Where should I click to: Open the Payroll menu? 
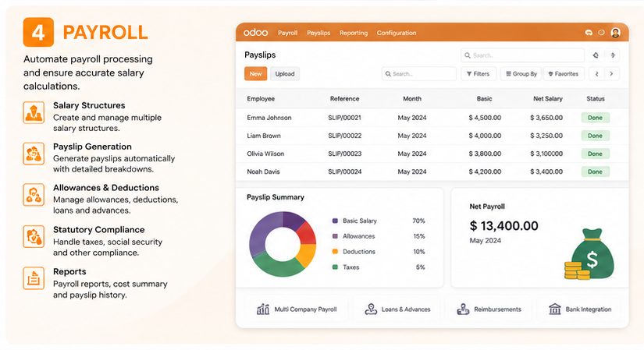tap(287, 33)
